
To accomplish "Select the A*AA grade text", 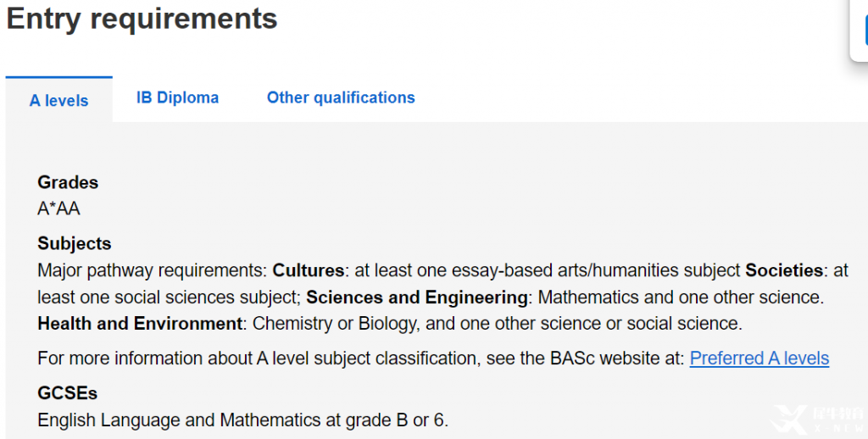I will [x=58, y=208].
